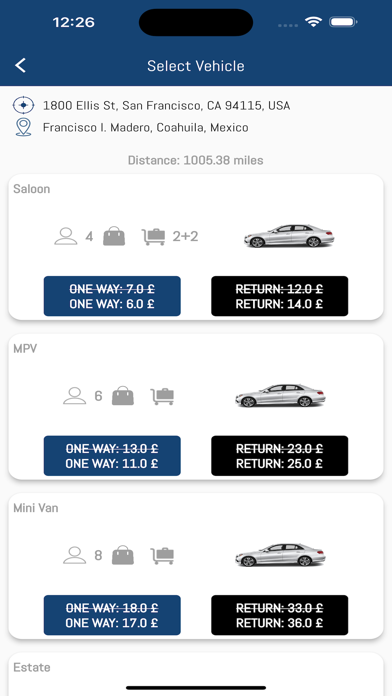This screenshot has height=696, width=392.
Task: Tap the MPV luggage trolley icon
Action: tap(162, 396)
